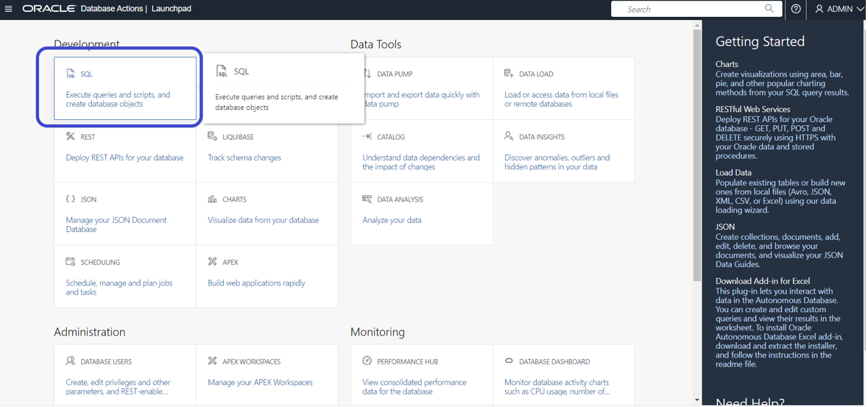The width and height of the screenshot is (868, 407).
Task: Click the user avatar icon beside ADMIN
Action: click(x=819, y=9)
